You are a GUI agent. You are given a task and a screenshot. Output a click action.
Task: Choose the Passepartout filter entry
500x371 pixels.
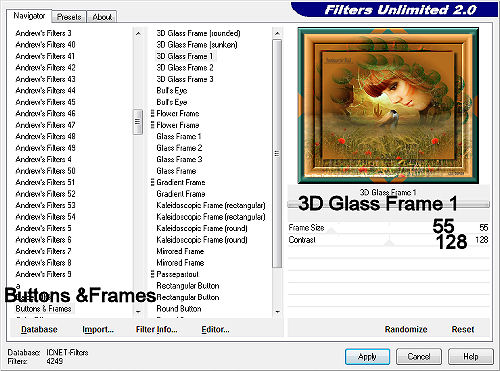pos(177,274)
